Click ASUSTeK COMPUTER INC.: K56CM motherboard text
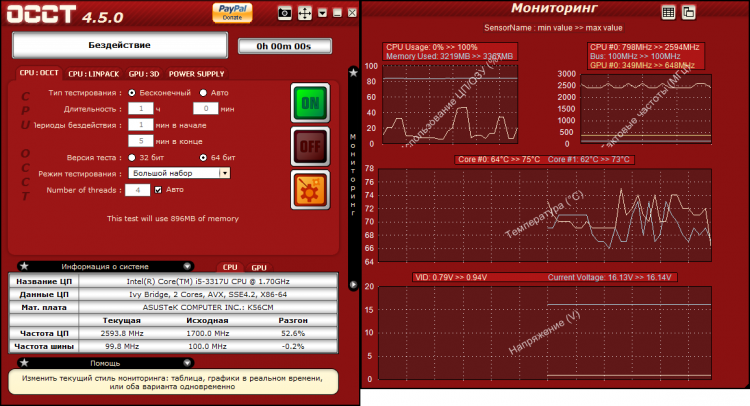Viewport: 750px width, 406px height. click(x=208, y=307)
